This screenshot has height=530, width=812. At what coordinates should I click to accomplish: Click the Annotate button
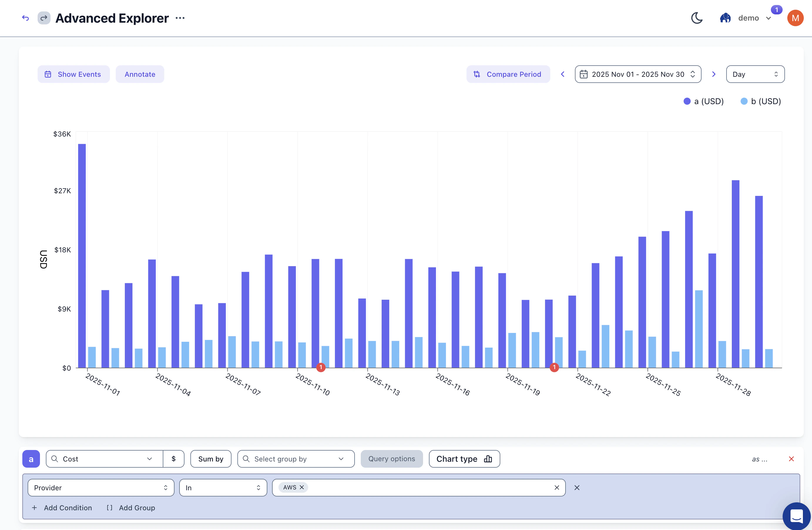(x=140, y=74)
